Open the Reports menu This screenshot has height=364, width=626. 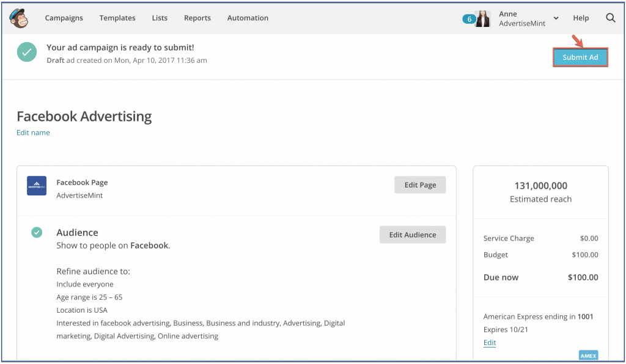coord(197,18)
